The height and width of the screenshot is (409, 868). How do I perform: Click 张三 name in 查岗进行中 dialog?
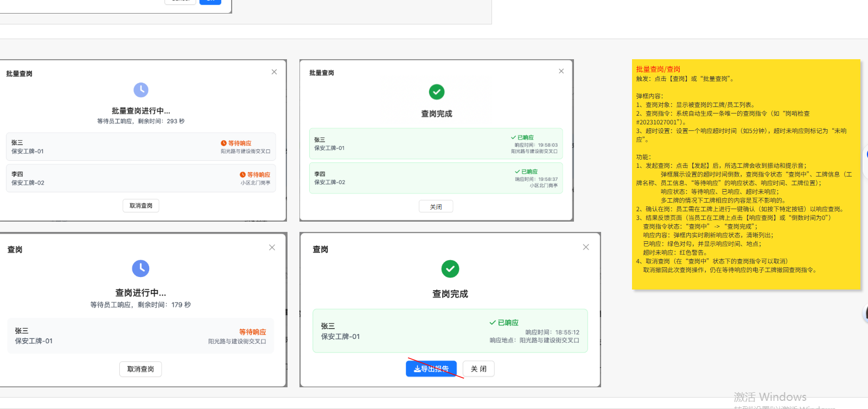22,331
